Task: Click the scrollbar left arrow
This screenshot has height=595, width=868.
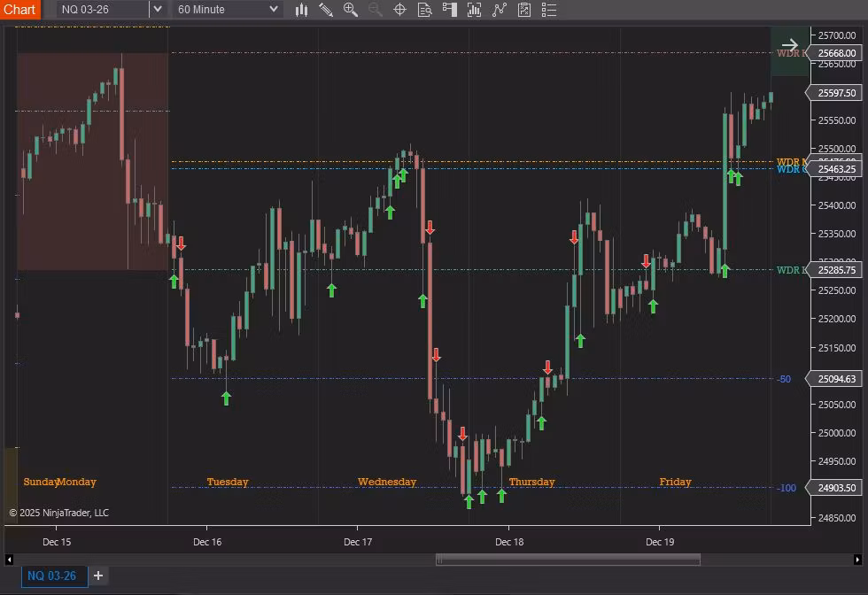Action: [x=9, y=560]
